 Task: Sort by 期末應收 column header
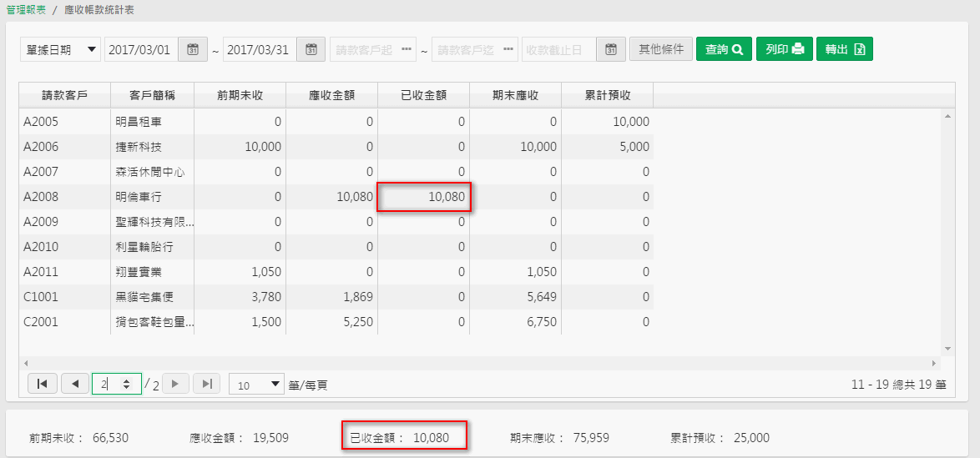click(516, 96)
